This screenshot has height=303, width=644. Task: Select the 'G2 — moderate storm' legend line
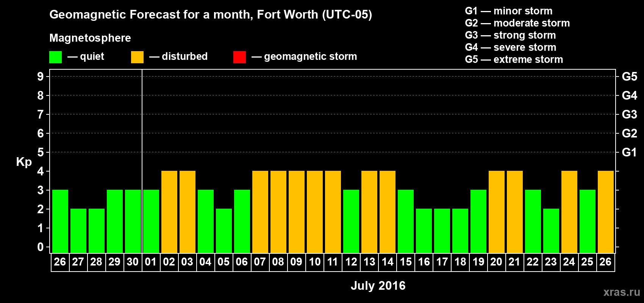[517, 23]
